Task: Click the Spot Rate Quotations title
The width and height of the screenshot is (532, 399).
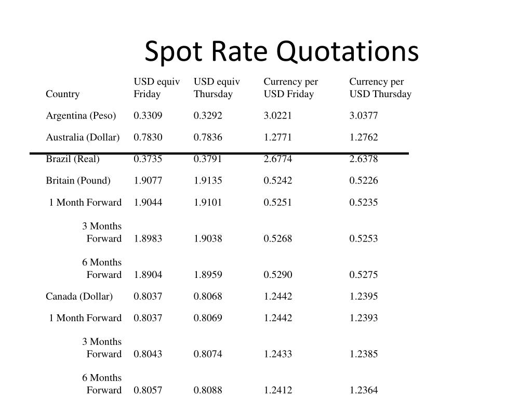Action: 282,52
